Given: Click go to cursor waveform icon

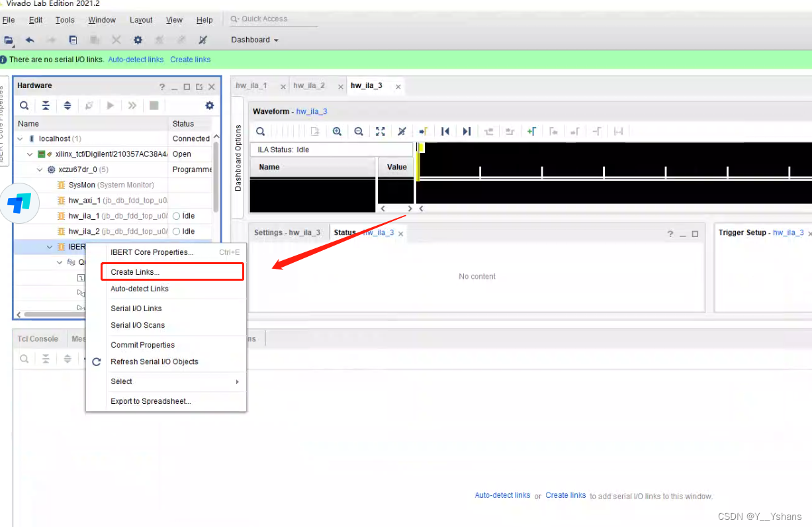Looking at the screenshot, I should (424, 131).
